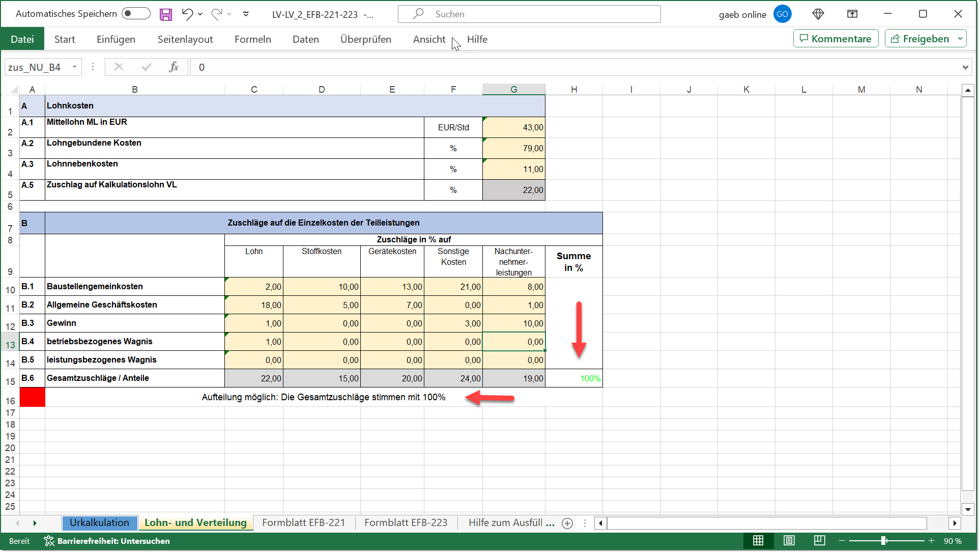Click the Kommentare button

tap(835, 39)
